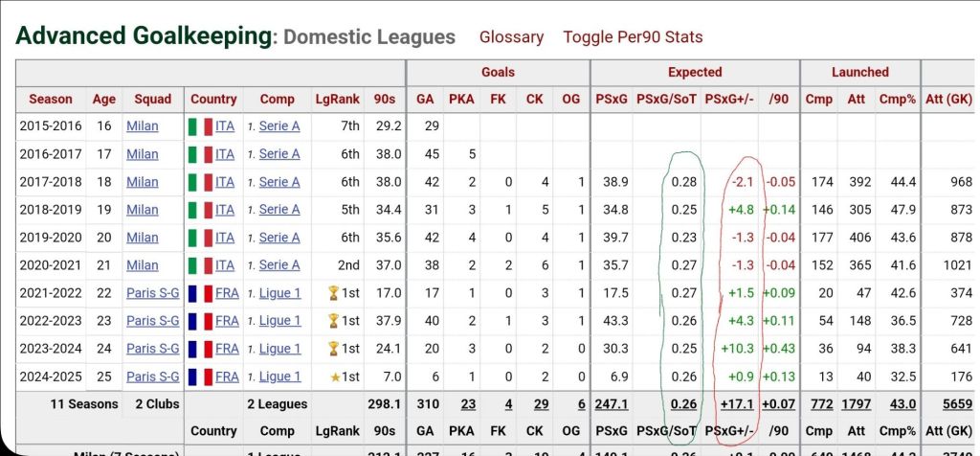The height and width of the screenshot is (456, 980).
Task: Click the ITA country link for 2019-2020
Action: (x=225, y=238)
